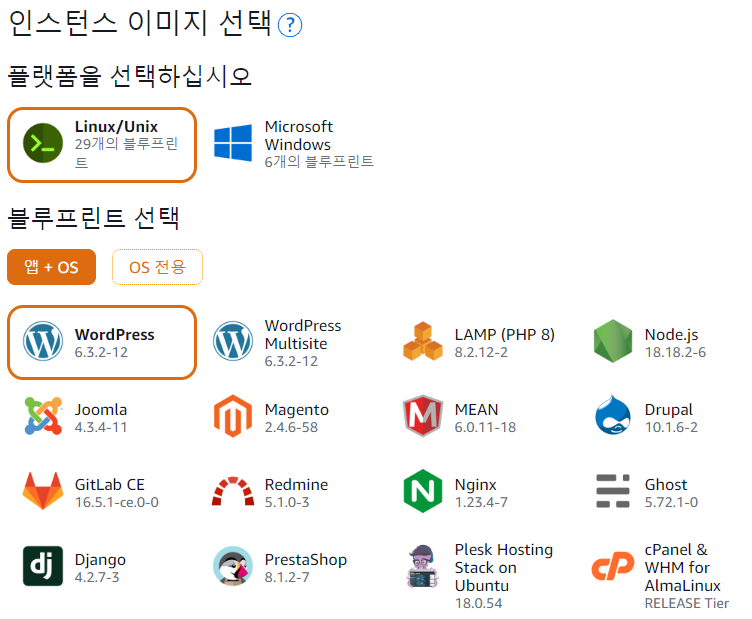
Task: Click version text 6.0.11-18
Action: [485, 427]
